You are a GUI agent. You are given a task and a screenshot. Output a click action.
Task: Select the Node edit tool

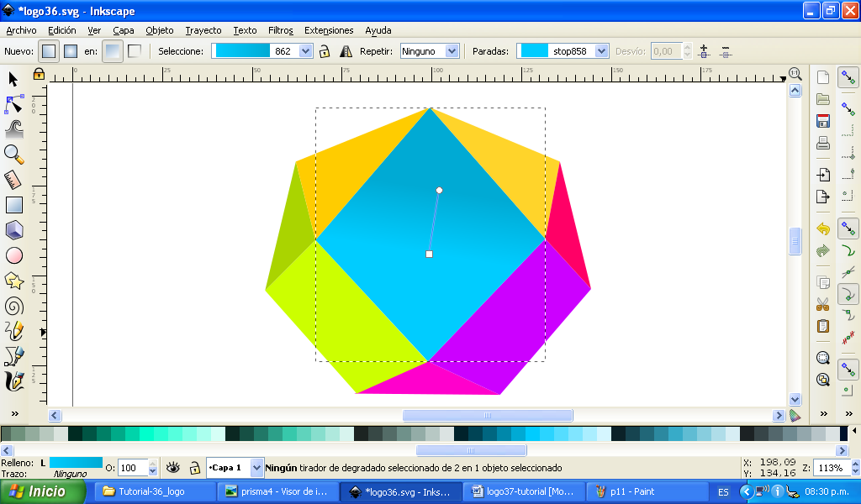pos(13,103)
